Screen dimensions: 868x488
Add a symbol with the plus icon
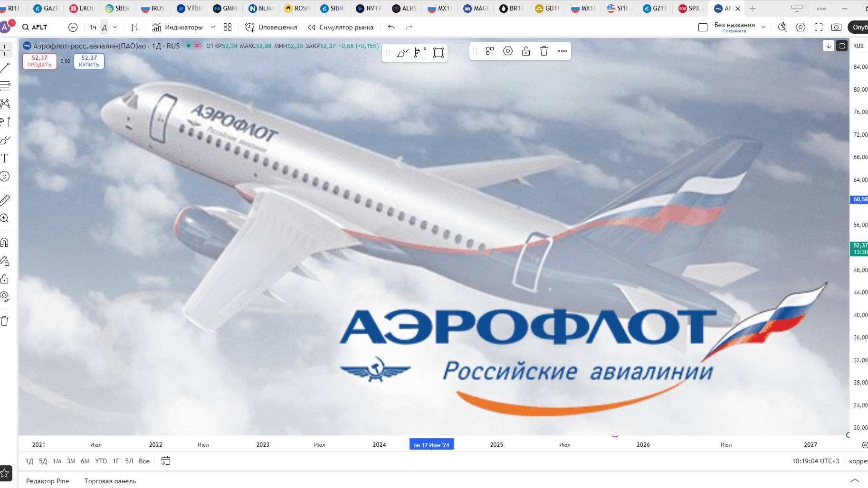[x=73, y=27]
